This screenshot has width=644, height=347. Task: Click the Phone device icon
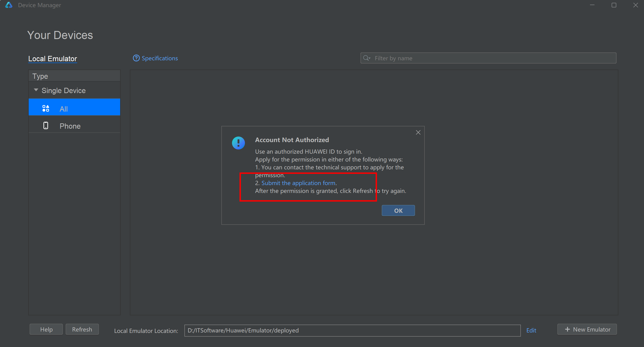click(46, 125)
